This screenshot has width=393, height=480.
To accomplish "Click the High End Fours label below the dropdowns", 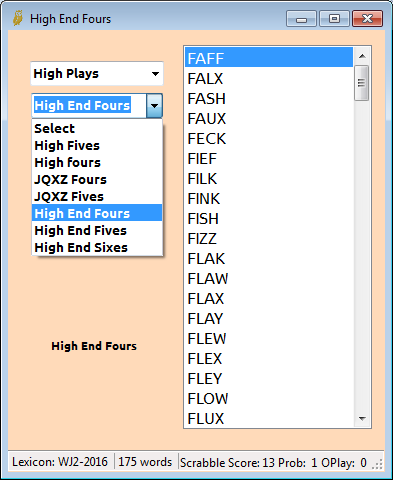I will pos(94,346).
